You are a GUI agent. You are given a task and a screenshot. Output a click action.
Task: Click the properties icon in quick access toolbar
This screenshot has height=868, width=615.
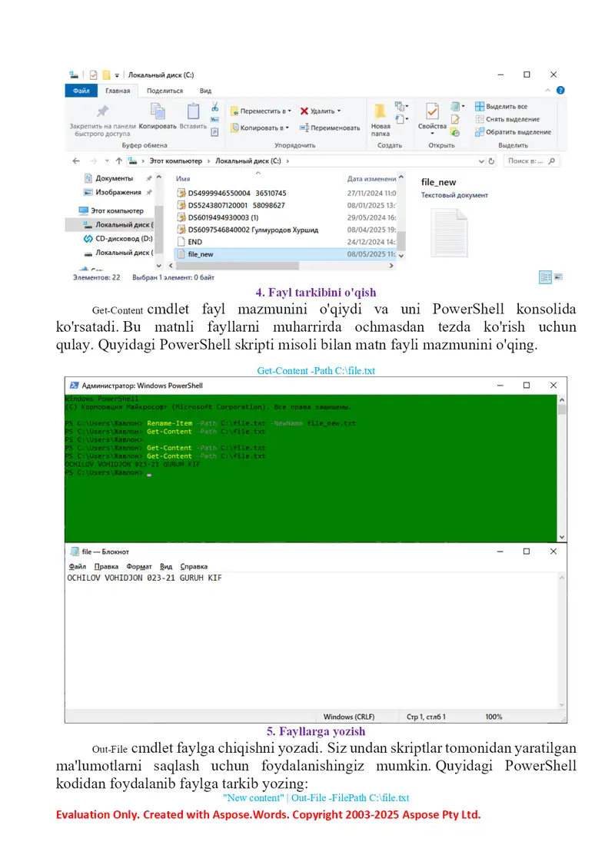click(93, 75)
